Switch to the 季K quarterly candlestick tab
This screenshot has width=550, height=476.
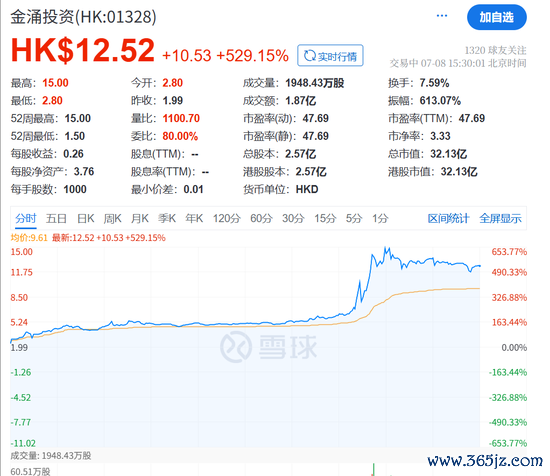click(x=167, y=218)
